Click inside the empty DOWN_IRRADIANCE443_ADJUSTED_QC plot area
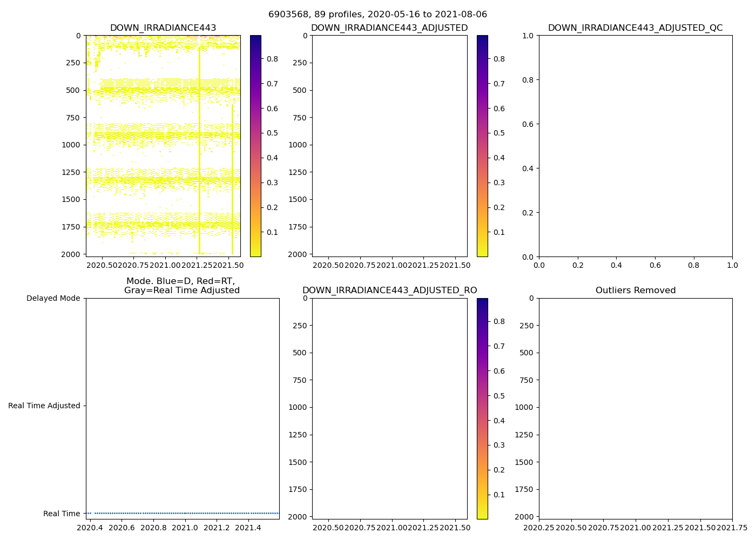This screenshot has width=756, height=540. 635,146
